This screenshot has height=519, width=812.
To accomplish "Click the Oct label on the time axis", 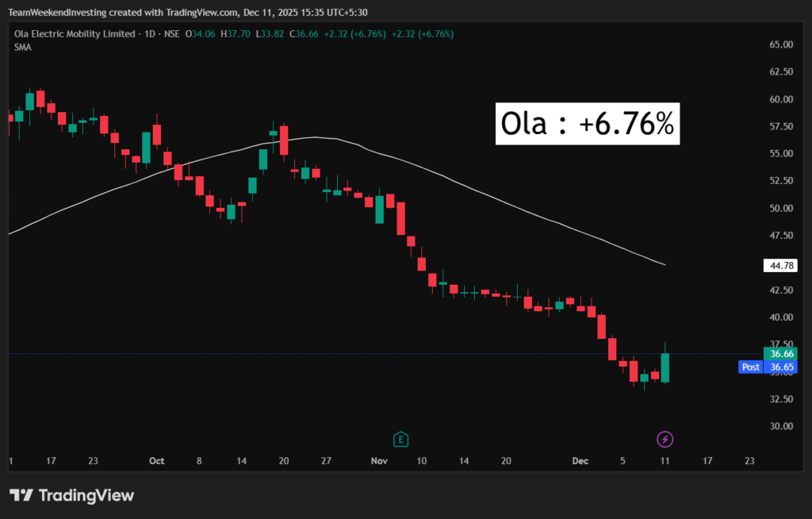I will (156, 461).
